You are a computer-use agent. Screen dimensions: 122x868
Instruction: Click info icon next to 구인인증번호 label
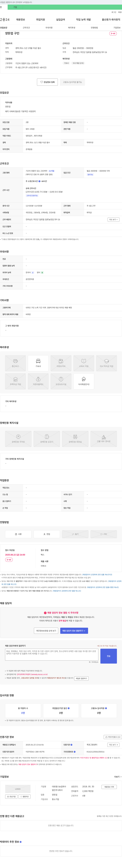(x=75, y=752)
